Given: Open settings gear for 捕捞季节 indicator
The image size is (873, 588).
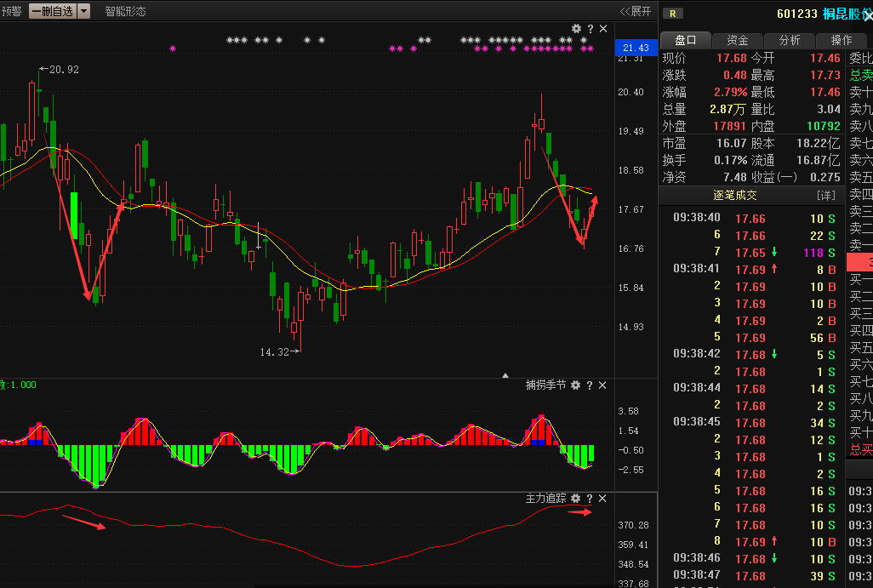Looking at the screenshot, I should pyautogui.click(x=575, y=385).
